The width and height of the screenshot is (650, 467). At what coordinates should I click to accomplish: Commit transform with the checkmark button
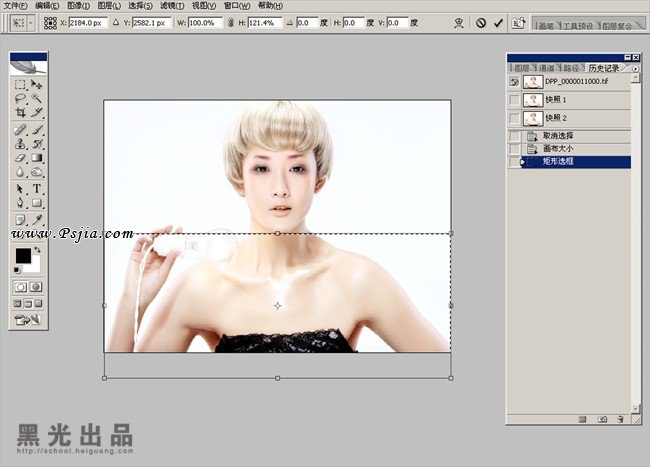(x=498, y=22)
